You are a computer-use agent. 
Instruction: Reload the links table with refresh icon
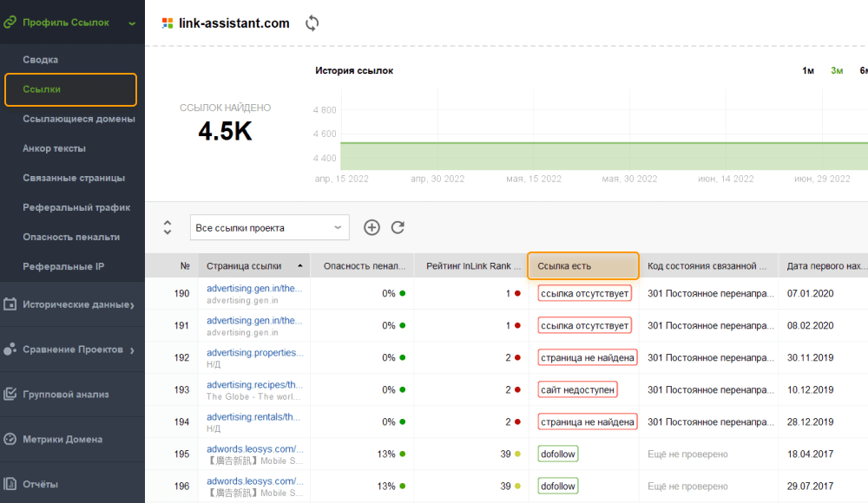tap(398, 227)
